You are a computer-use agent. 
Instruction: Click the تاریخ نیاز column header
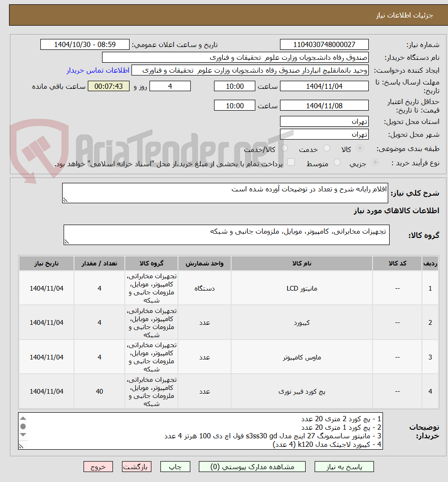pyautogui.click(x=47, y=264)
